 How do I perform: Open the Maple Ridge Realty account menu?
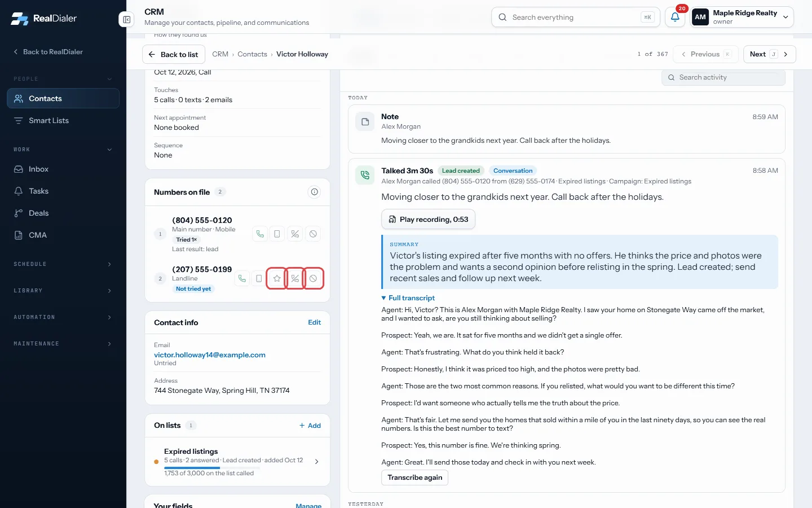[742, 17]
